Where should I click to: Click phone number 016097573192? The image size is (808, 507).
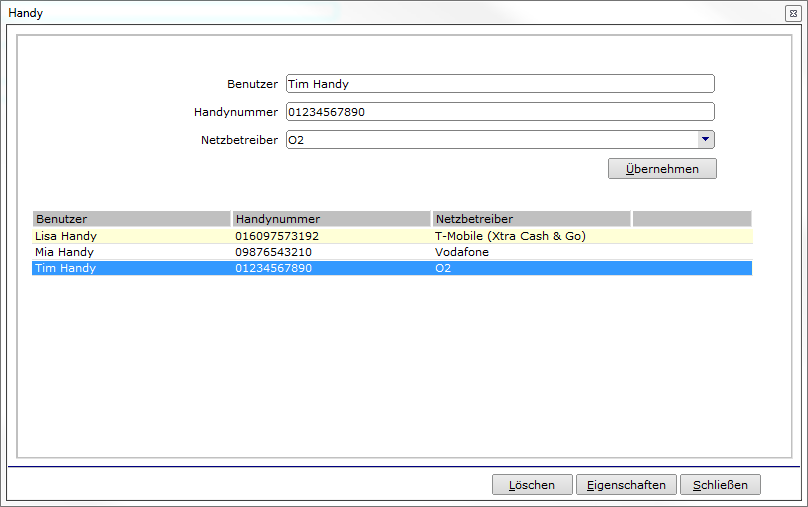tap(277, 236)
